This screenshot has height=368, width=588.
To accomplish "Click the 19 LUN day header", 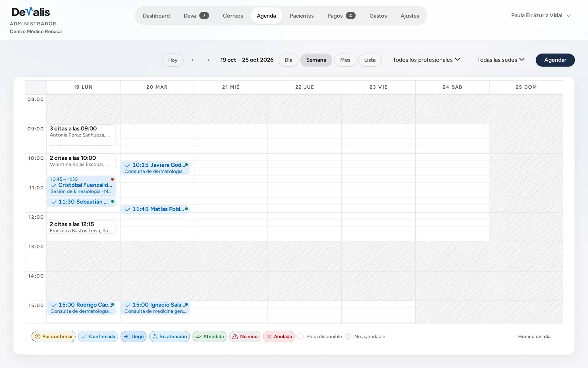I will [83, 87].
